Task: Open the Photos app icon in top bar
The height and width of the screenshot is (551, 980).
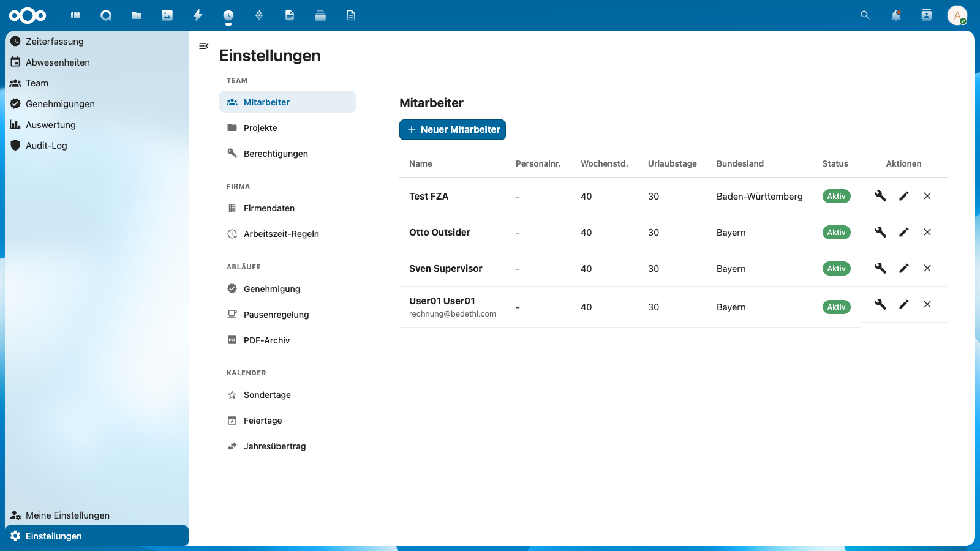Action: 167,15
